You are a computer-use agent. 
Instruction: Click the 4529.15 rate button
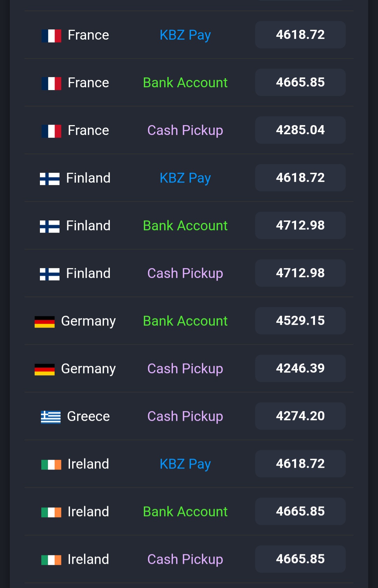(300, 321)
